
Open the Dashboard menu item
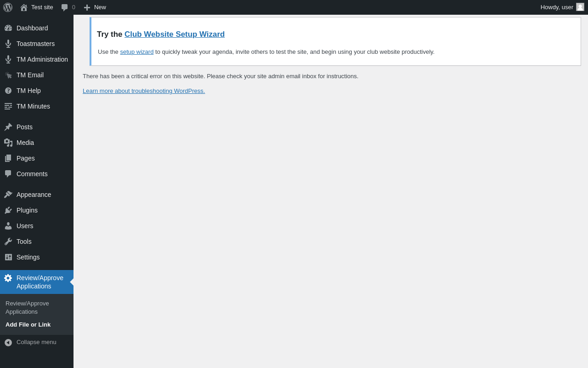[32, 28]
